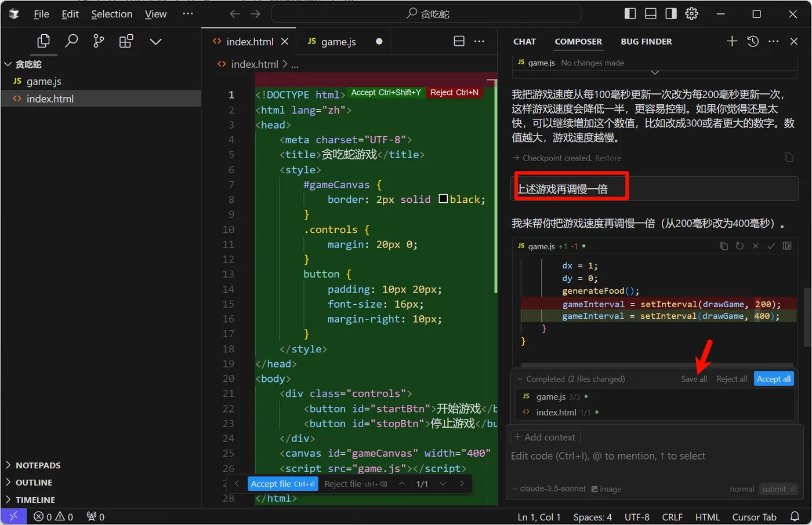Expand chevron below game.js No changes made

point(655,72)
